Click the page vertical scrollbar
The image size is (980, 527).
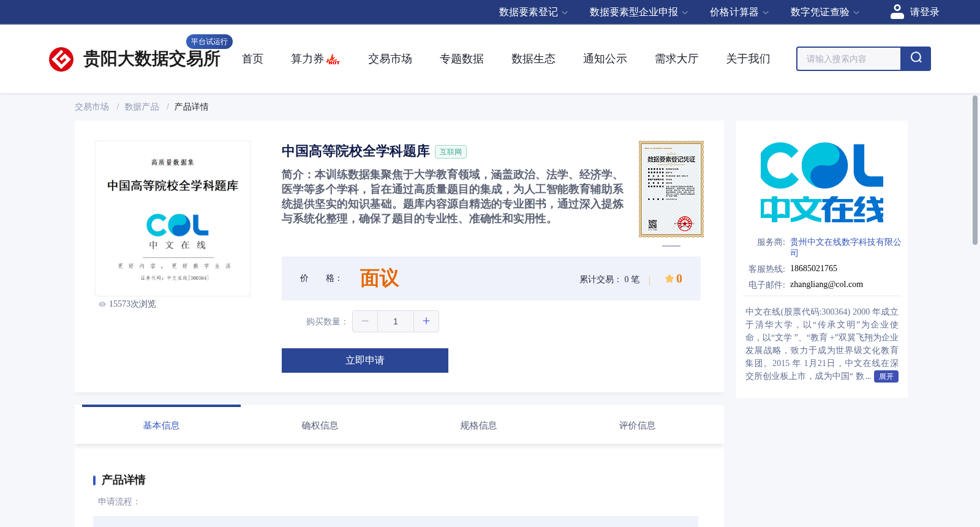coord(975,170)
